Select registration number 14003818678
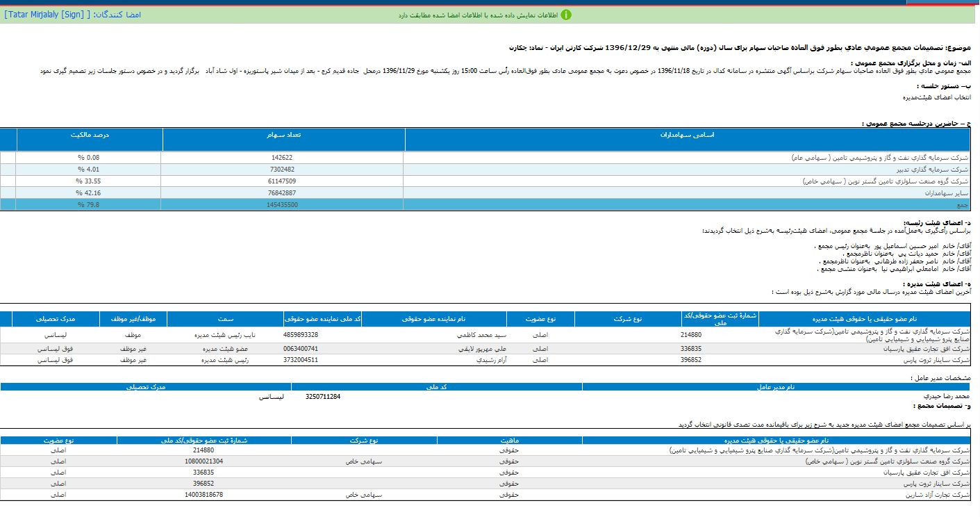Image resolution: width=980 pixels, height=517 pixels. [204, 494]
